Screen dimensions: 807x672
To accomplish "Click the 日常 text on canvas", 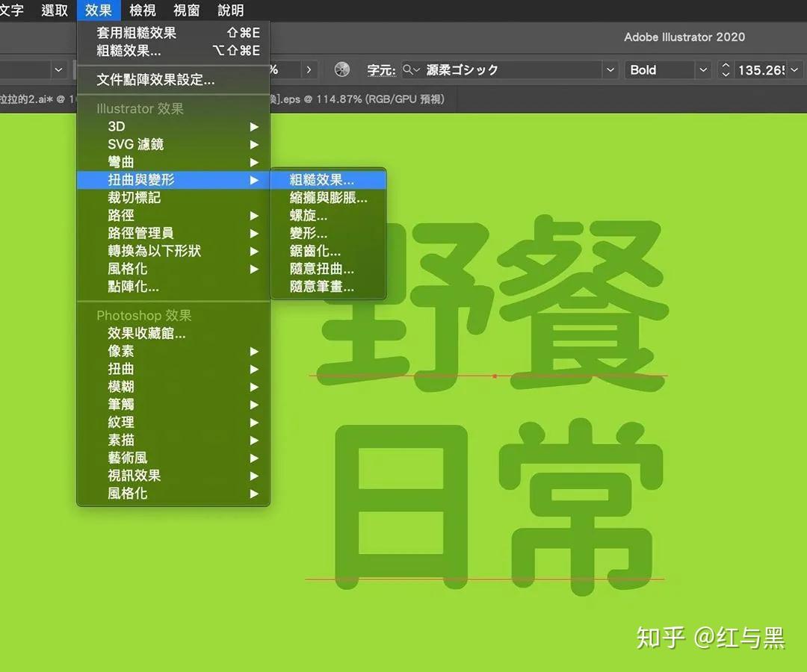I will 498,508.
